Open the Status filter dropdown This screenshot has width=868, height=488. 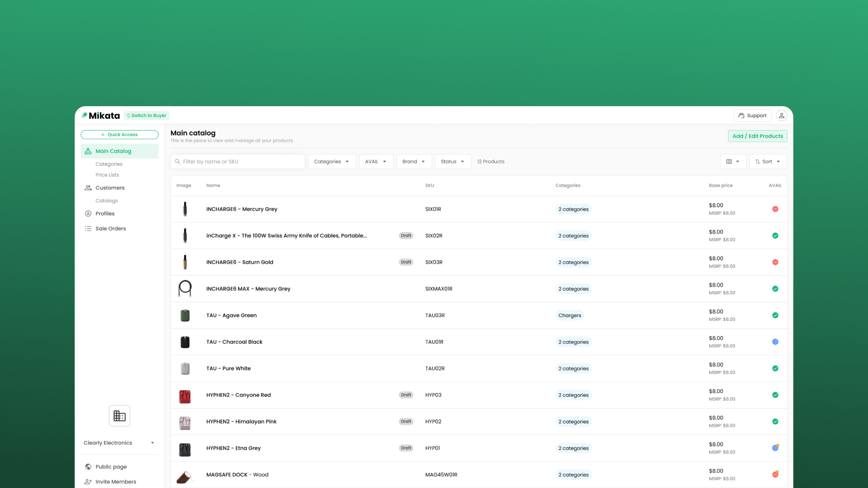click(453, 162)
